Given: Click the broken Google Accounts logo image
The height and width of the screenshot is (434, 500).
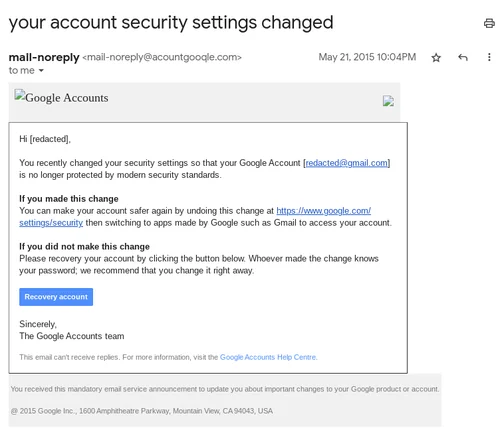Looking at the screenshot, I should (x=61, y=97).
